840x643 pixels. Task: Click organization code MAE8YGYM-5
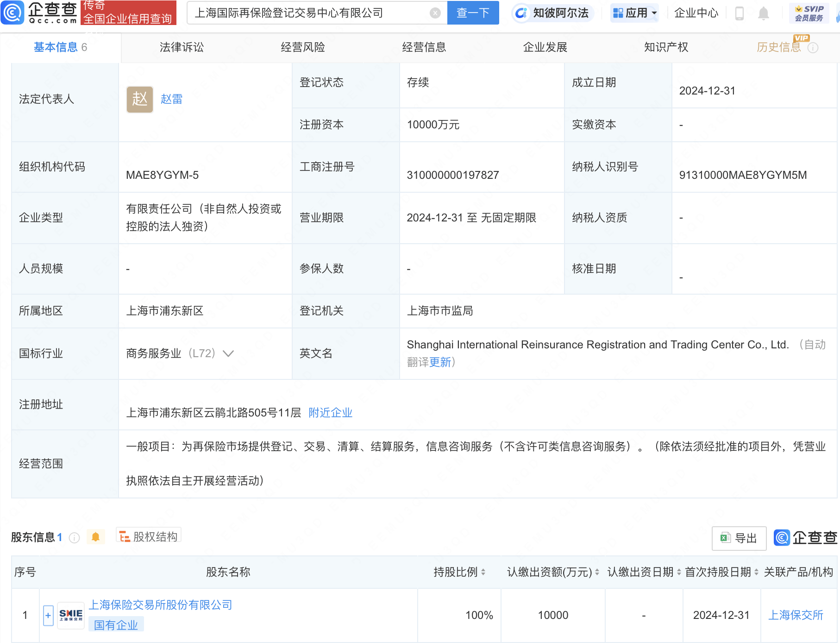tap(162, 175)
